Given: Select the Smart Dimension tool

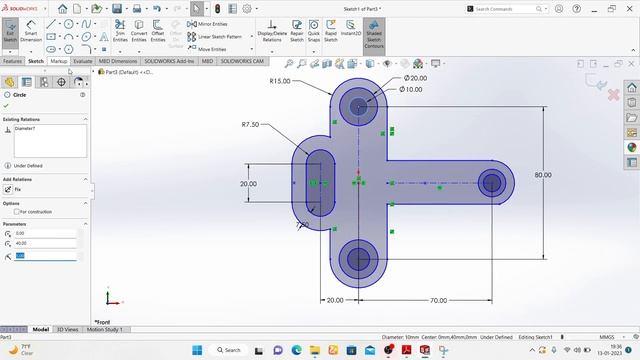Looking at the screenshot, I should 31,31.
